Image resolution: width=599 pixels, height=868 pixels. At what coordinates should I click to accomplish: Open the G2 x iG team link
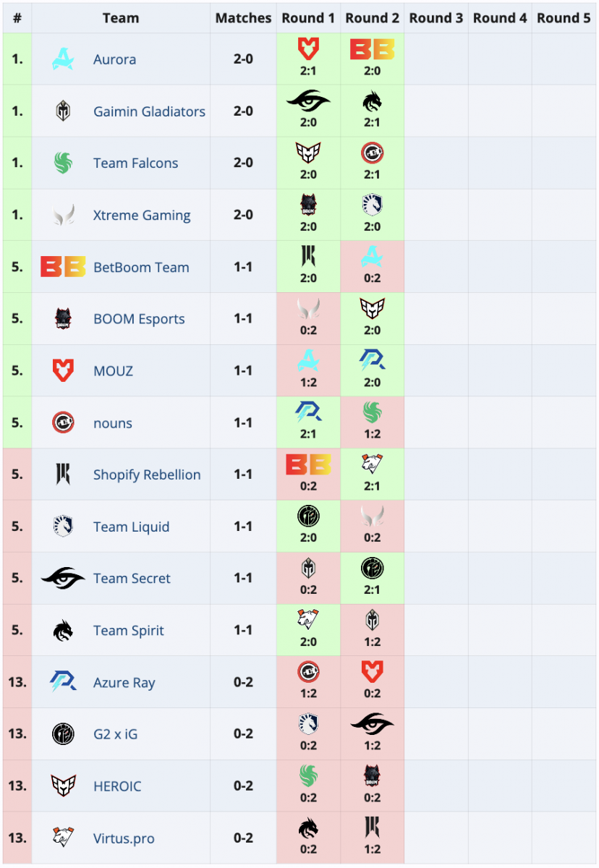tap(115, 735)
